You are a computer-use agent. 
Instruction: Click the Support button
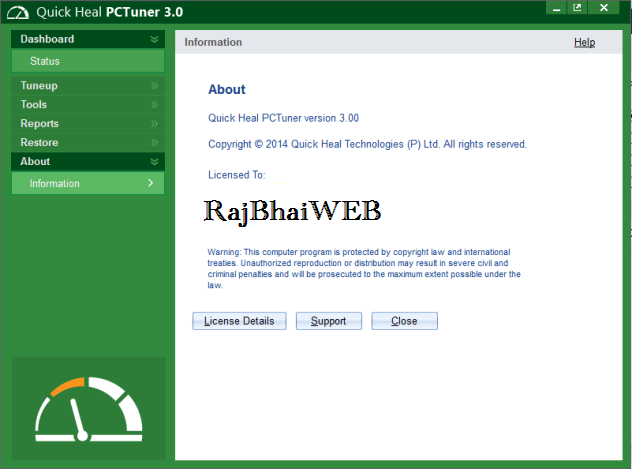328,321
